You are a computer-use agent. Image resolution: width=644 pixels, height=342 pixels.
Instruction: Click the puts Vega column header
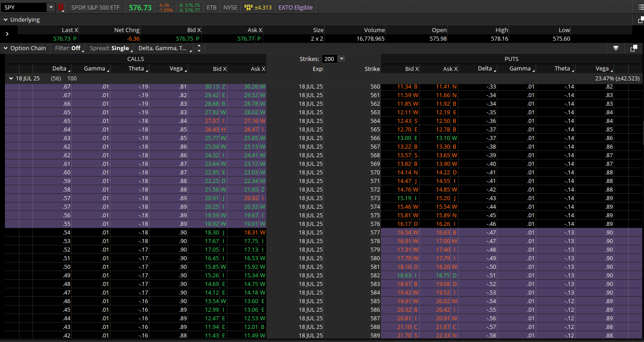(602, 69)
